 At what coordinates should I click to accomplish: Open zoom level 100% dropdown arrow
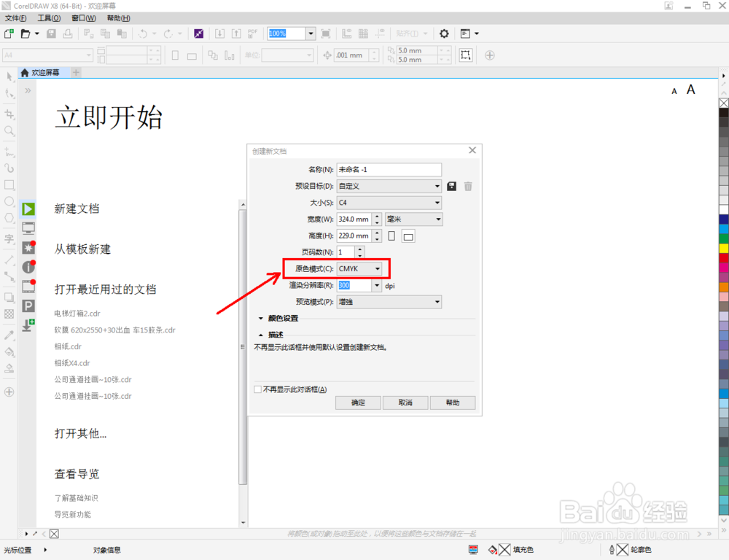point(311,34)
